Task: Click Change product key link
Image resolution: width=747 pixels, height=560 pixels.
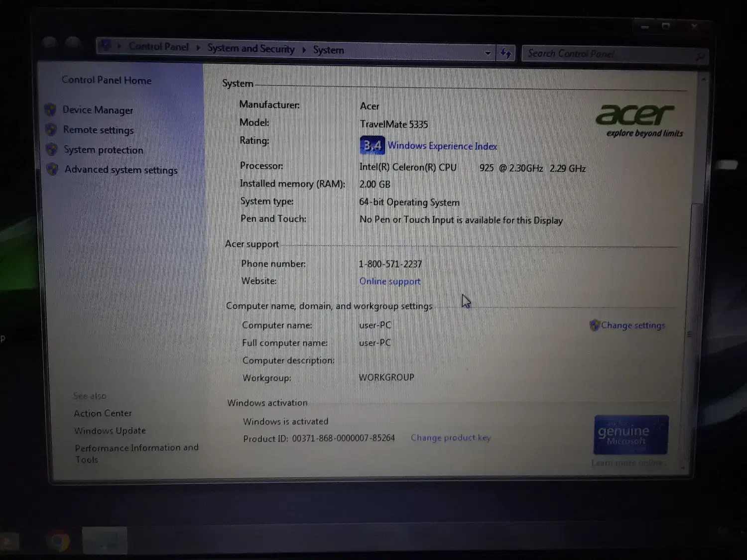Action: click(x=450, y=438)
